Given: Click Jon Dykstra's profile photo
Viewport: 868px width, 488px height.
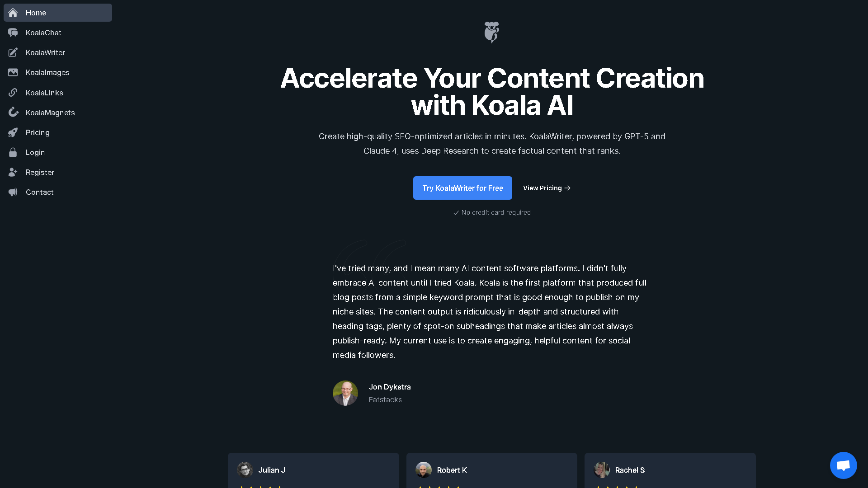Looking at the screenshot, I should coord(345,393).
